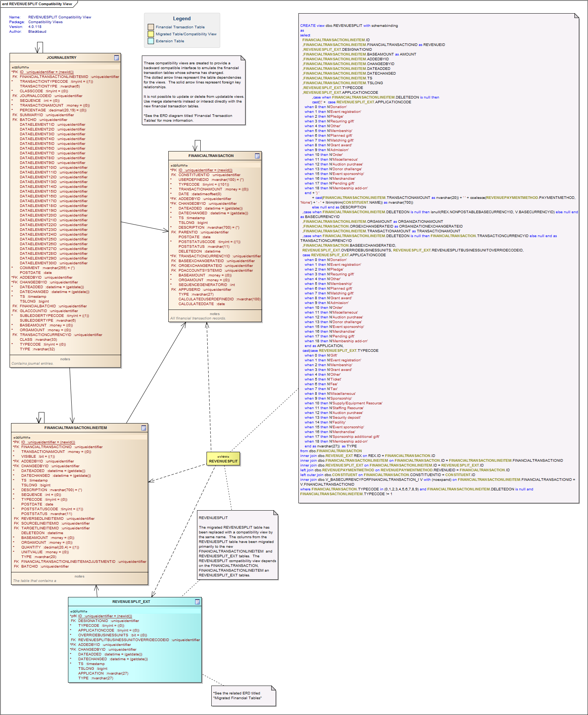Image resolution: width=588 pixels, height=715 pixels.
Task: Select the CONSTITUENTID column in FINANCIALTRANSACTION
Action: [x=194, y=175]
